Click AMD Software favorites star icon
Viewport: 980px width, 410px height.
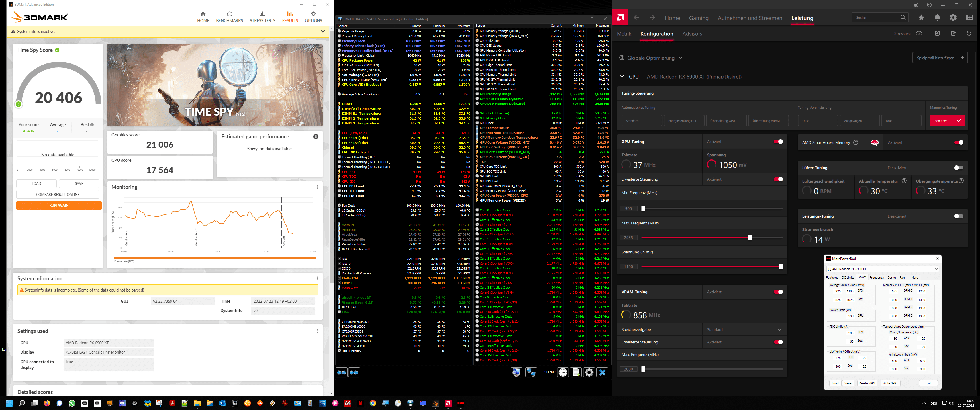pos(921,17)
